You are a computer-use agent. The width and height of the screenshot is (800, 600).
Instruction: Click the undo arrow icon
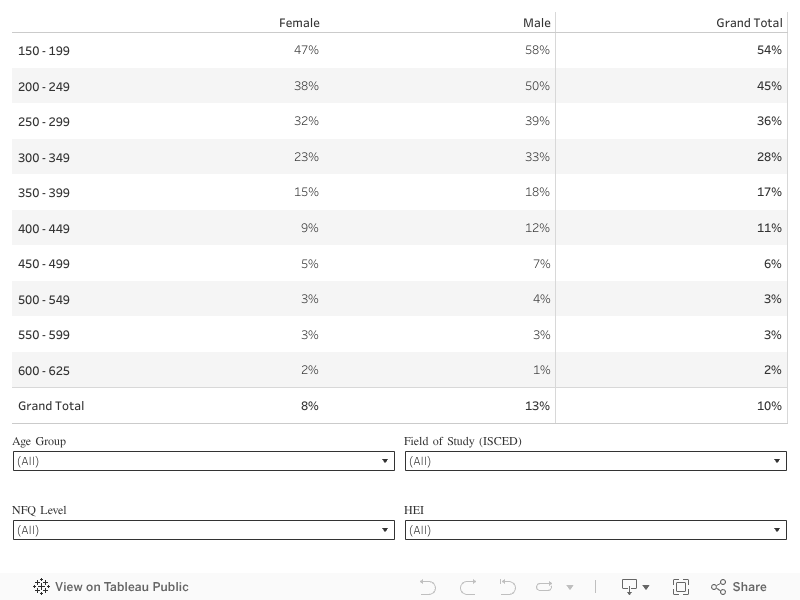click(428, 587)
